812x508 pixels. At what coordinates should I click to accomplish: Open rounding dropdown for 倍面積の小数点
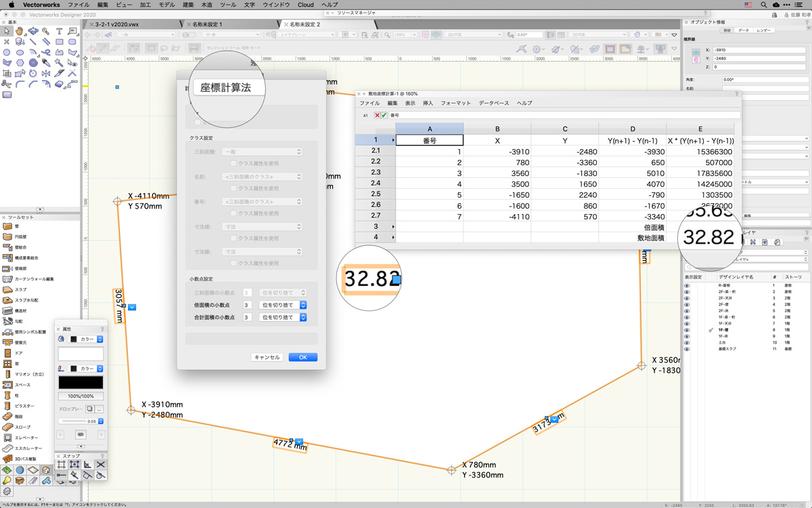284,305
